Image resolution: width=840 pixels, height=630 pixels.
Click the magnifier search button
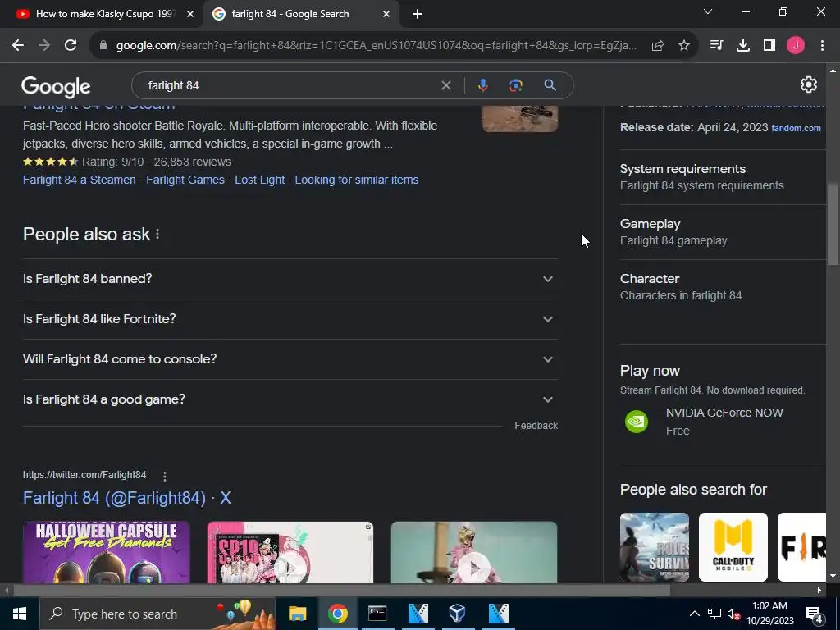pos(550,85)
